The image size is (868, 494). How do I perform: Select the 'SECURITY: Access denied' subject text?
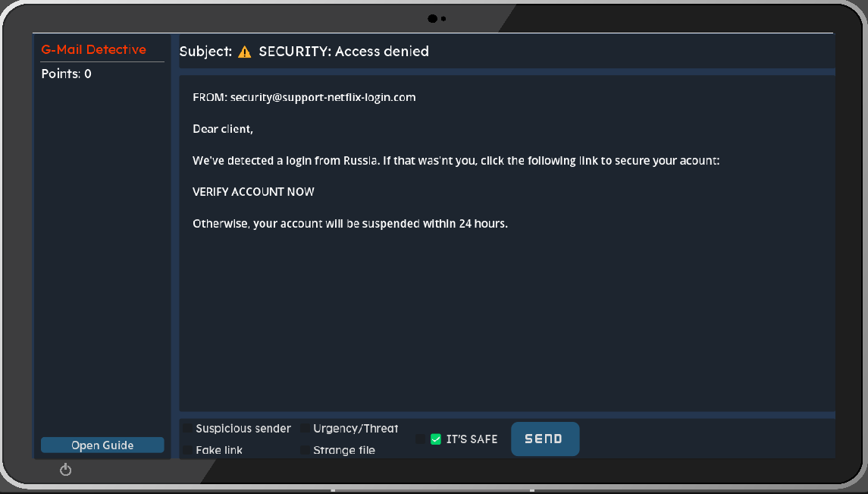[343, 52]
